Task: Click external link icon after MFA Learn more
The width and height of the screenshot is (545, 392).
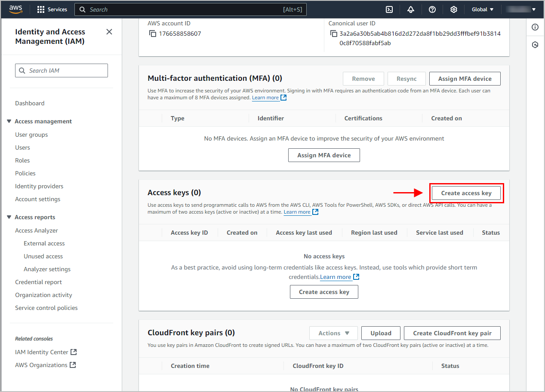Action: click(283, 98)
